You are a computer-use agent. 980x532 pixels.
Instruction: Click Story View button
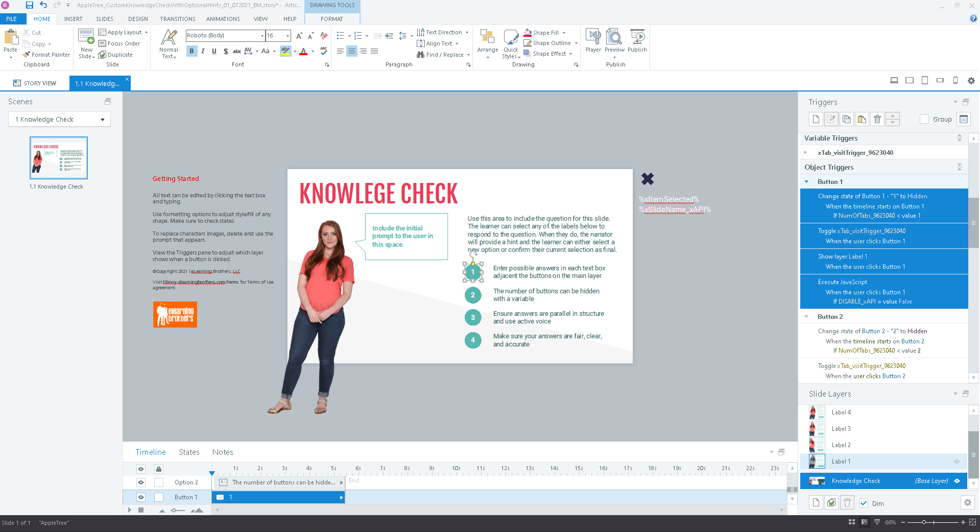point(35,83)
